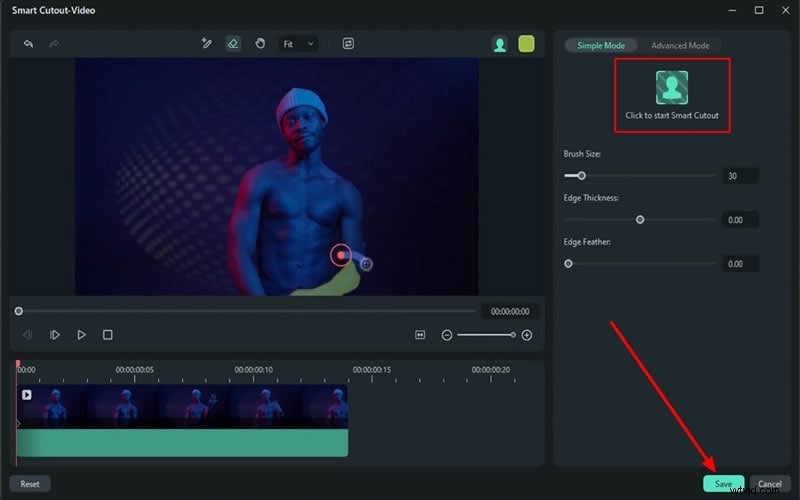Click the fit timeline icon
Viewport: 800px width, 500px height.
tap(420, 335)
